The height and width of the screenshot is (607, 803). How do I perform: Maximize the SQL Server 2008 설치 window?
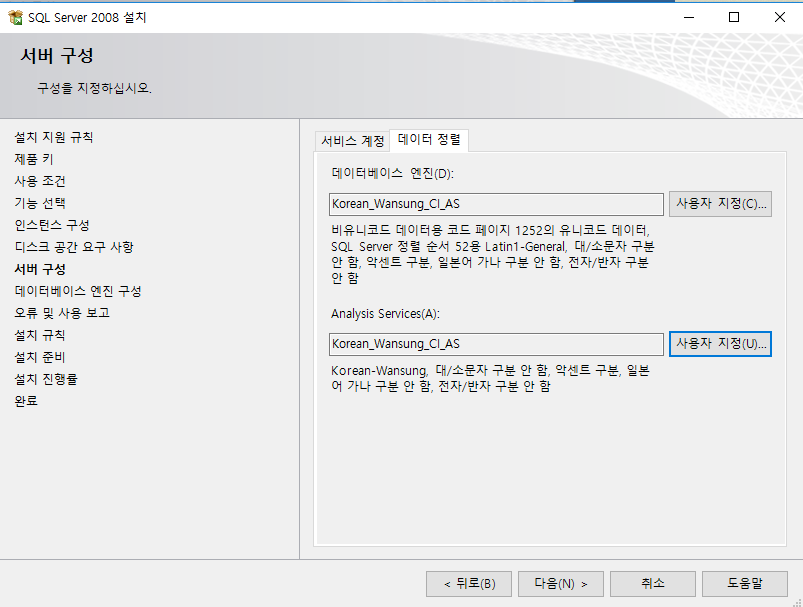734,17
